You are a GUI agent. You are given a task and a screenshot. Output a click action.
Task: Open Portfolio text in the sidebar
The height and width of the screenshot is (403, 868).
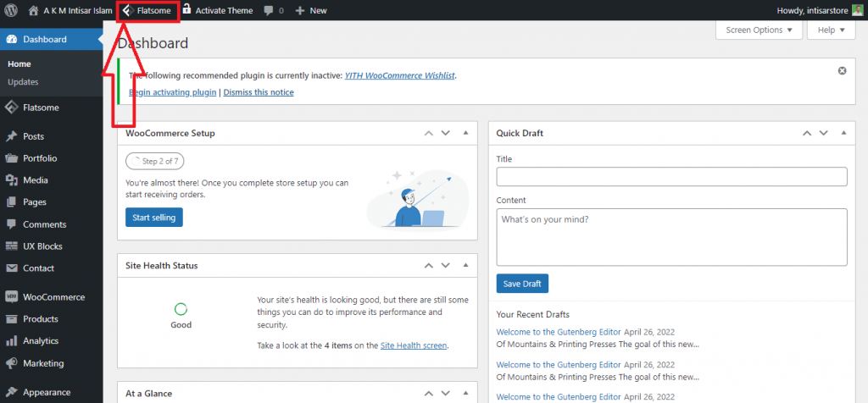point(40,158)
